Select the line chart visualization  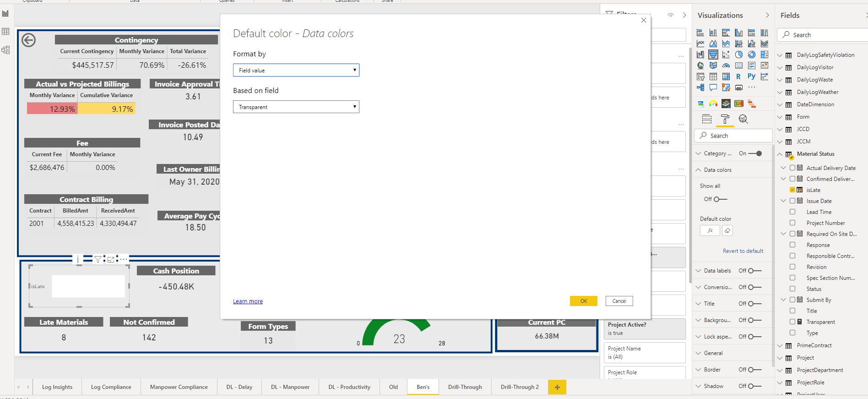pyautogui.click(x=700, y=44)
